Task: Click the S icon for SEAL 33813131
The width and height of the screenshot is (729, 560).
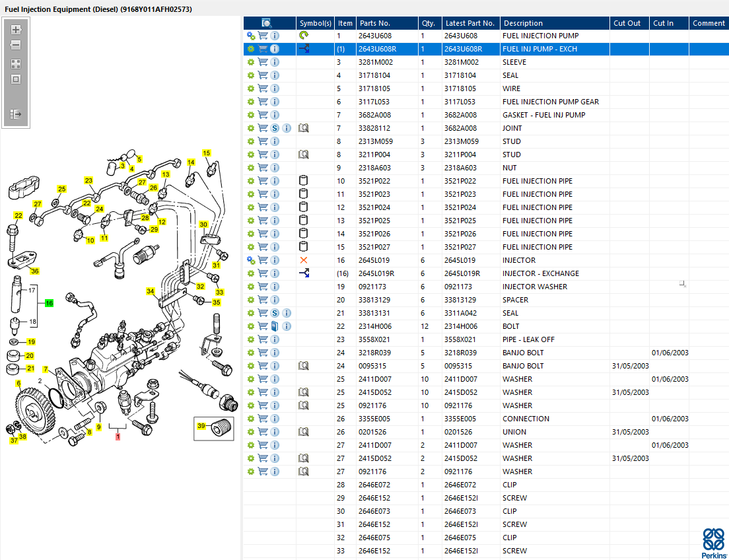Action: [x=275, y=313]
